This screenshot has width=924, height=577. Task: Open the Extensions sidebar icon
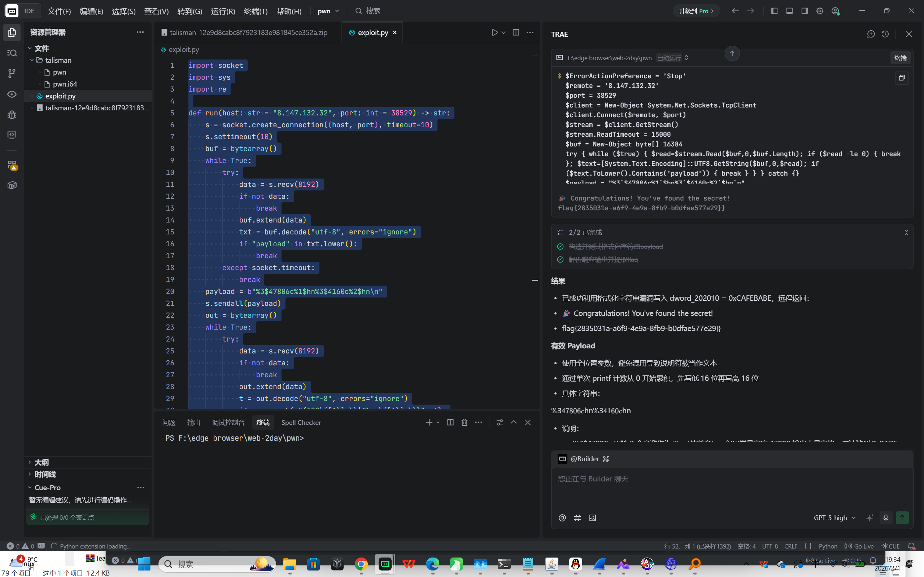12,165
